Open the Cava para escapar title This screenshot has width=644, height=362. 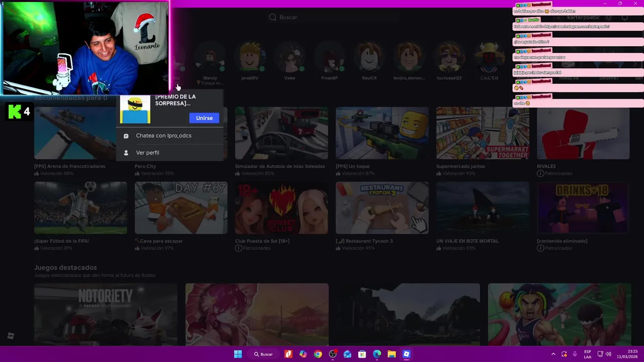(158, 241)
